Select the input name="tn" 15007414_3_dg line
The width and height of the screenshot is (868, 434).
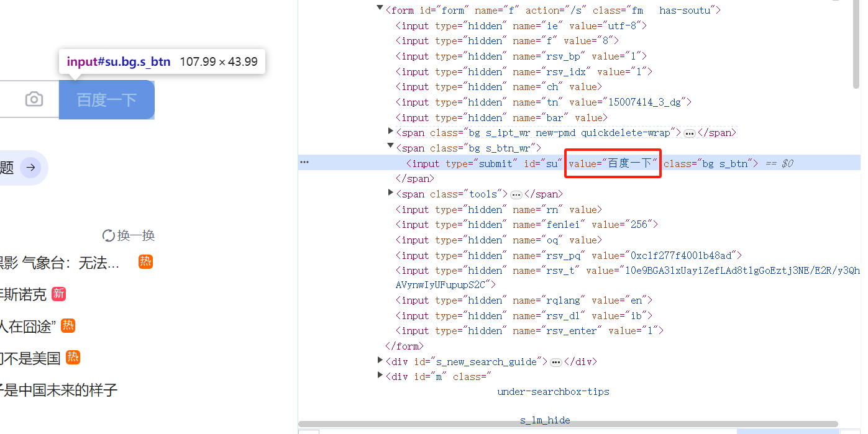(544, 102)
